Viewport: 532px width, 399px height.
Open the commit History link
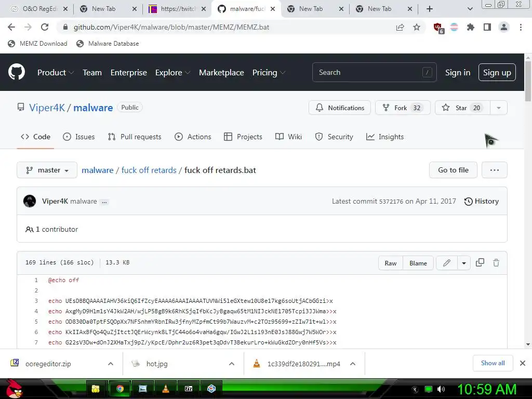tap(482, 201)
